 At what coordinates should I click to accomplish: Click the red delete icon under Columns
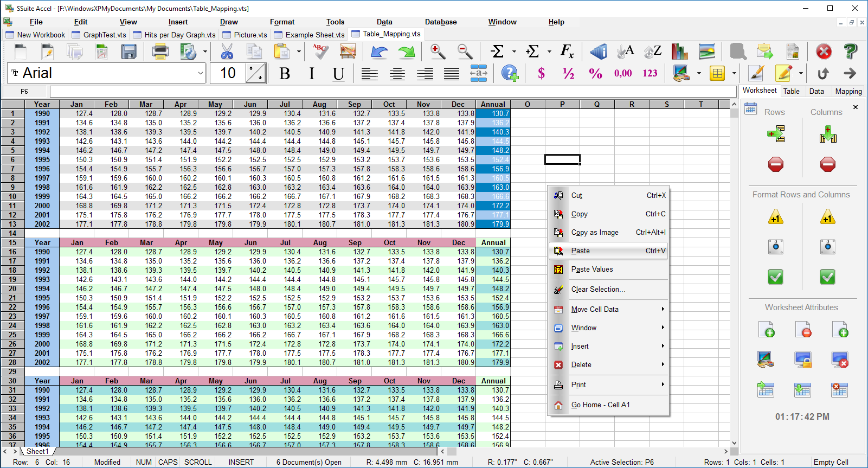click(828, 164)
